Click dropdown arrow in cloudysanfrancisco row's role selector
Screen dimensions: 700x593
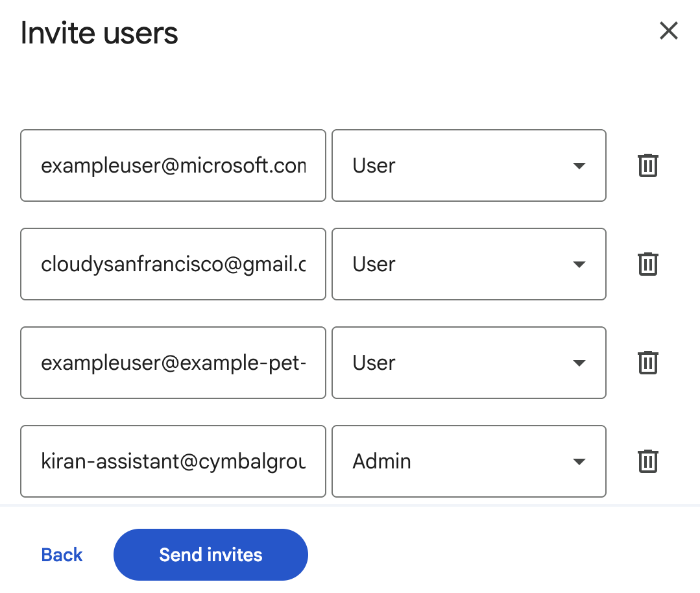[x=579, y=265]
